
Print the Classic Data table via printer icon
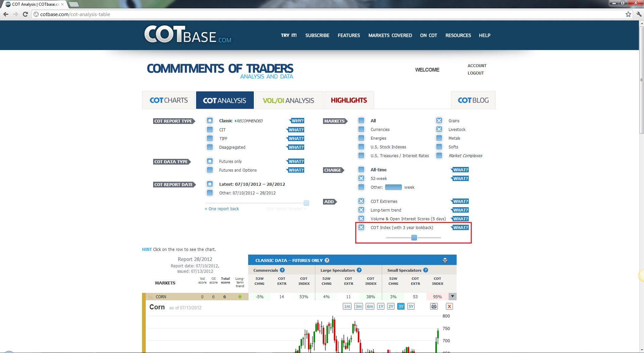pyautogui.click(x=445, y=260)
